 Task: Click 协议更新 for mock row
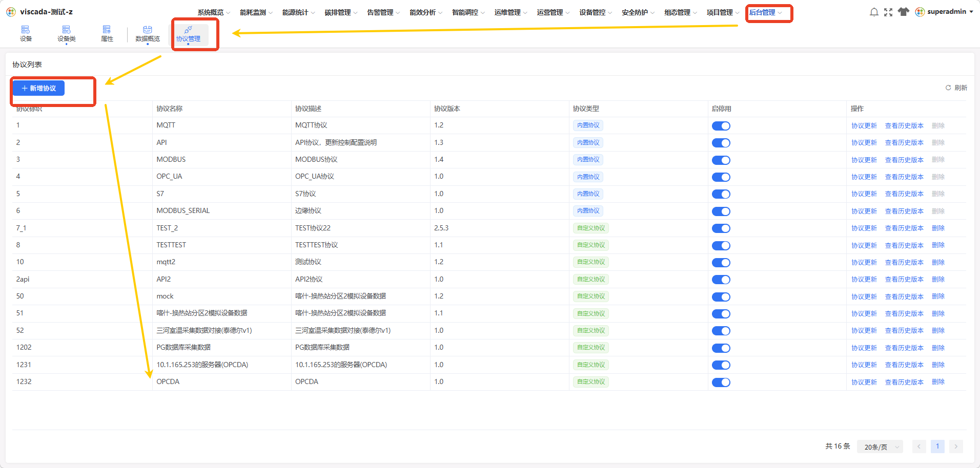pos(864,297)
